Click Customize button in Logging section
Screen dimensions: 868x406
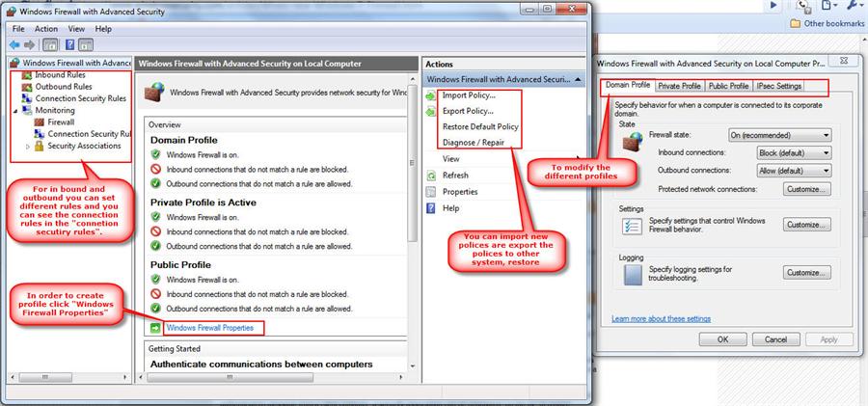(x=807, y=273)
